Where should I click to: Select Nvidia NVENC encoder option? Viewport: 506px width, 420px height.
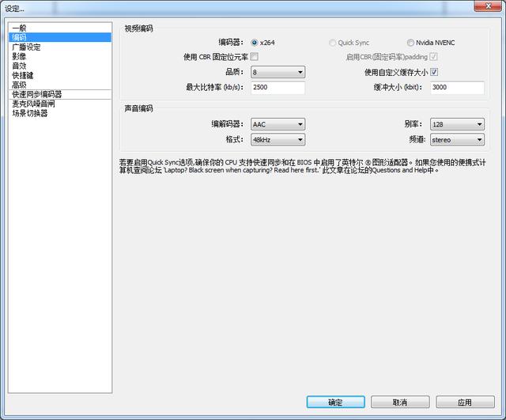410,43
